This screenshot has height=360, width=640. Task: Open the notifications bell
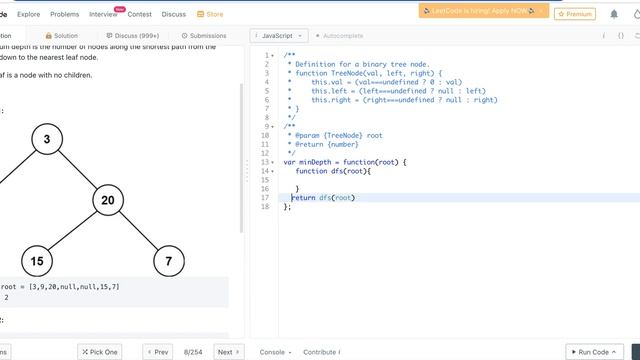(x=613, y=14)
